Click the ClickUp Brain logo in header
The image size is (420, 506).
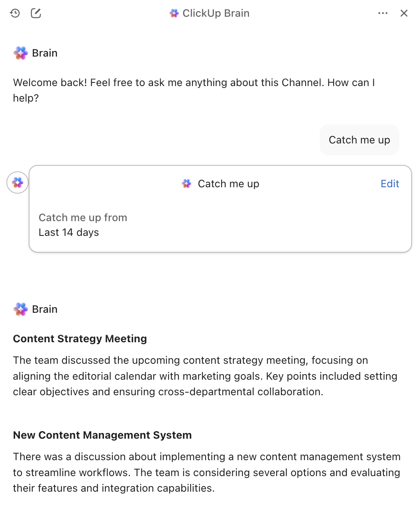coord(174,13)
